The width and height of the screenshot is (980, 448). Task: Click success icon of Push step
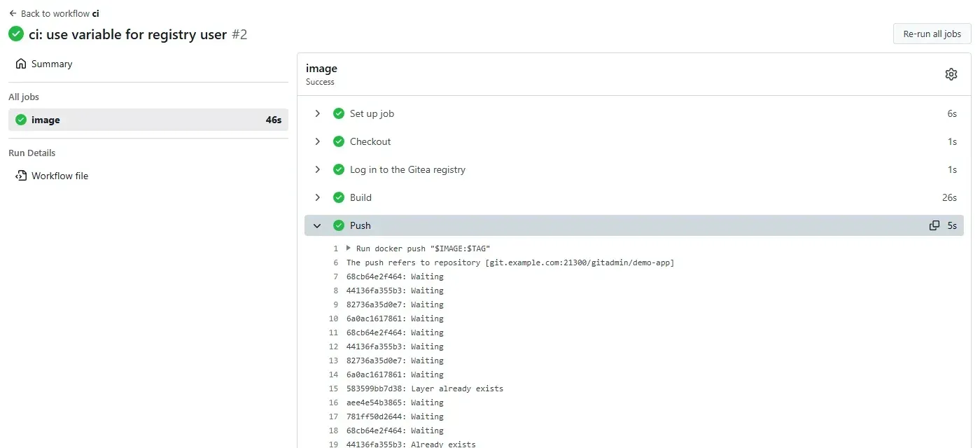(x=339, y=225)
